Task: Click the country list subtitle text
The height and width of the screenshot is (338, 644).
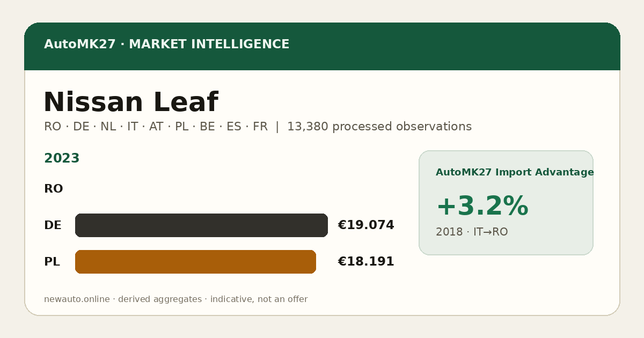Action: click(156, 127)
